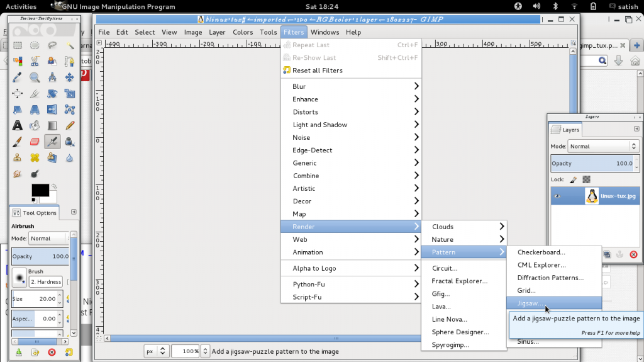Expand the Distorts filters submenu
Viewport: 644px width, 362px height.
click(351, 112)
